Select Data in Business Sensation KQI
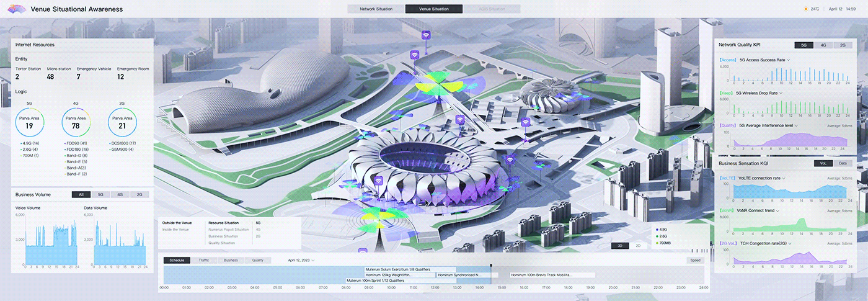The width and height of the screenshot is (868, 301). [843, 163]
